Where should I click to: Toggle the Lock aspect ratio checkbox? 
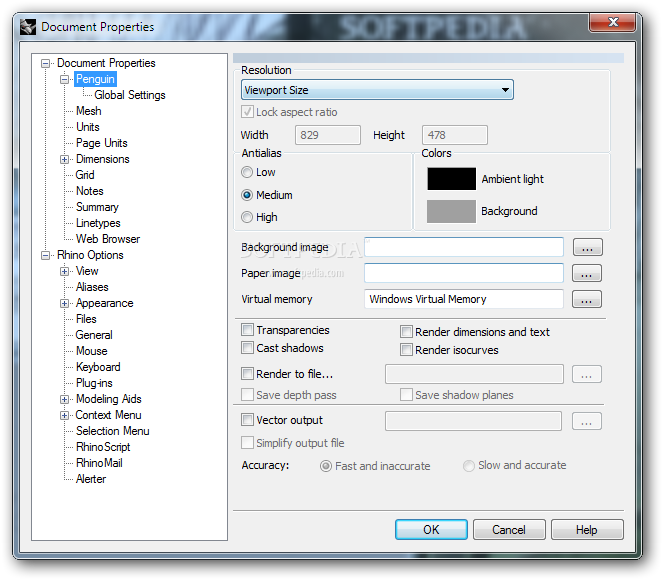click(247, 112)
